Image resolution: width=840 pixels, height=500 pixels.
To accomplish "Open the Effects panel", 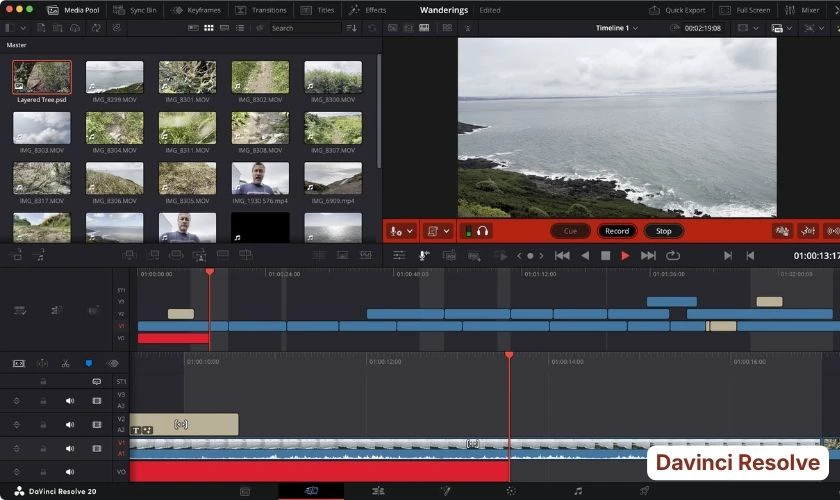I will click(368, 10).
